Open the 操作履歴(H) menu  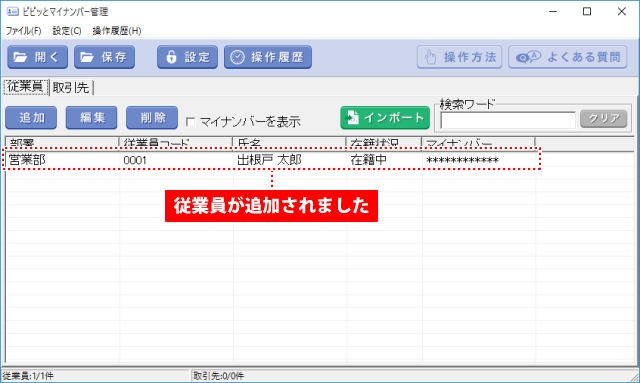pos(117,31)
